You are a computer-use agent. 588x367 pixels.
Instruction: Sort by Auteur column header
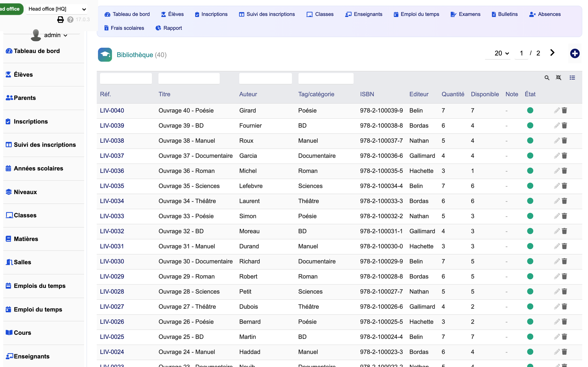click(248, 94)
